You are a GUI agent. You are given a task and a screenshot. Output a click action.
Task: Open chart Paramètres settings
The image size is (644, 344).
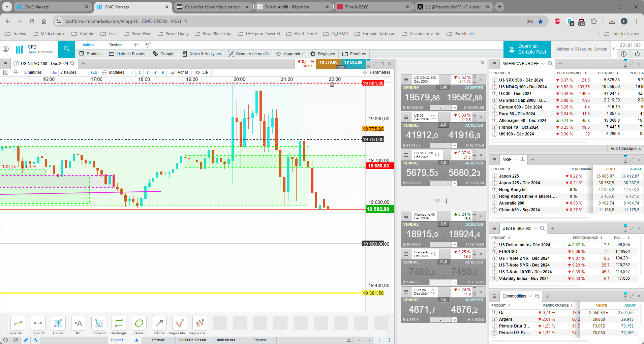click(x=377, y=72)
